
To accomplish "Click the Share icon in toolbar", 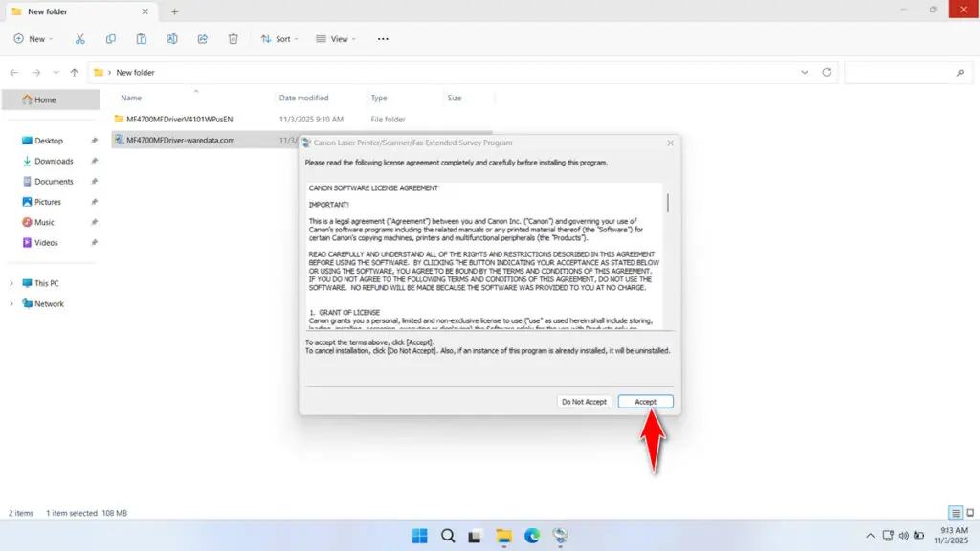I will [x=203, y=39].
